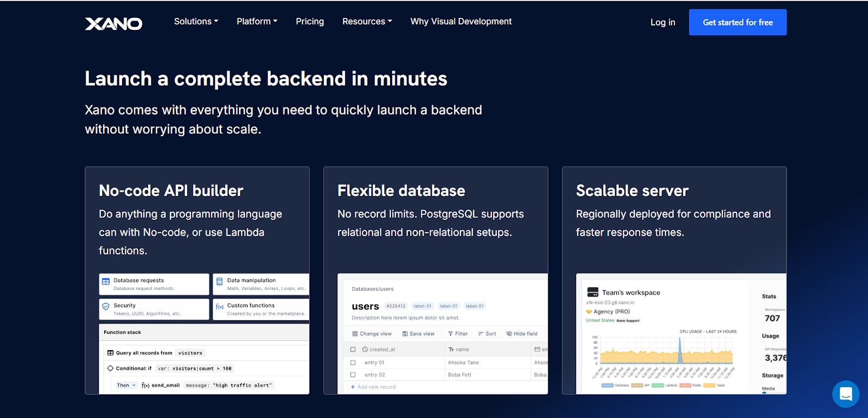Click the Log in link

pyautogui.click(x=663, y=22)
